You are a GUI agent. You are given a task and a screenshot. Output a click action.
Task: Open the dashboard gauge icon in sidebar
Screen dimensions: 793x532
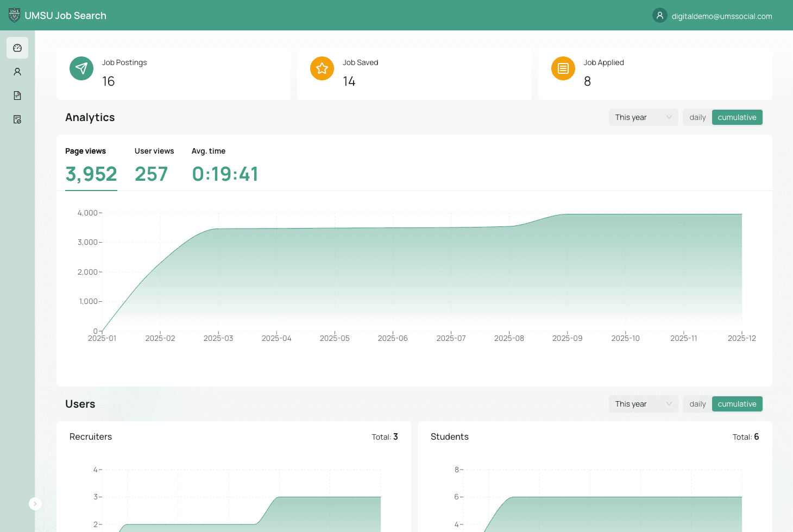tap(17, 48)
